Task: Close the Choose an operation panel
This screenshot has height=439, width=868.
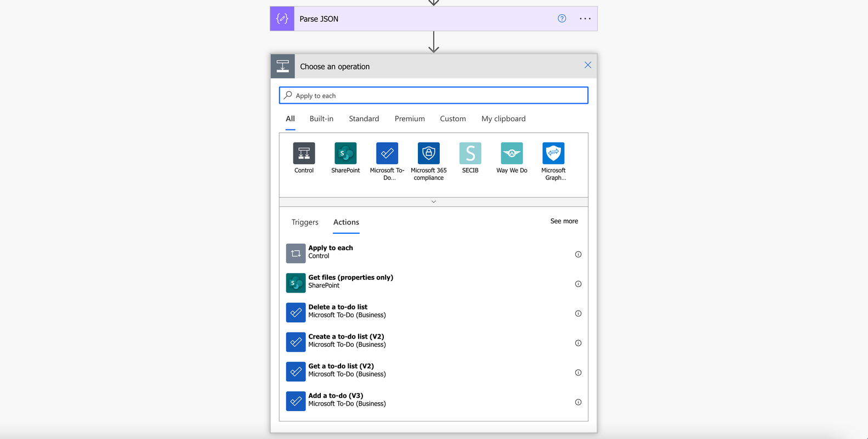Action: tap(588, 65)
